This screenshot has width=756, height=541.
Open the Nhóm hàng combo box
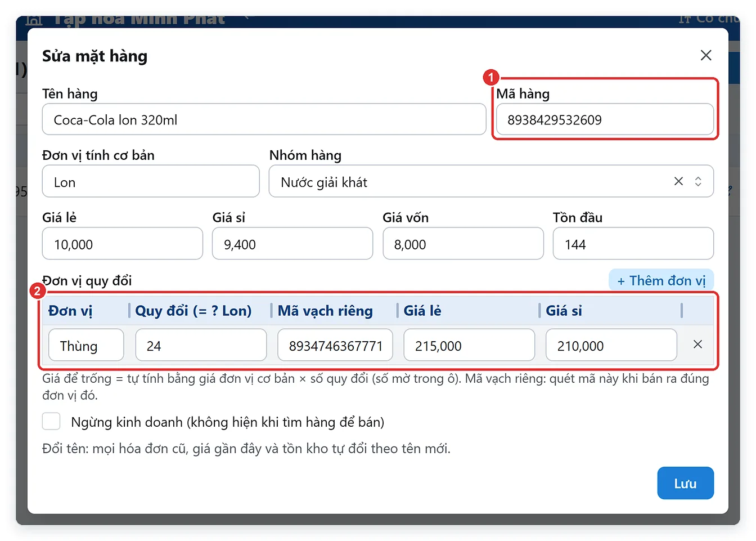pyautogui.click(x=491, y=182)
